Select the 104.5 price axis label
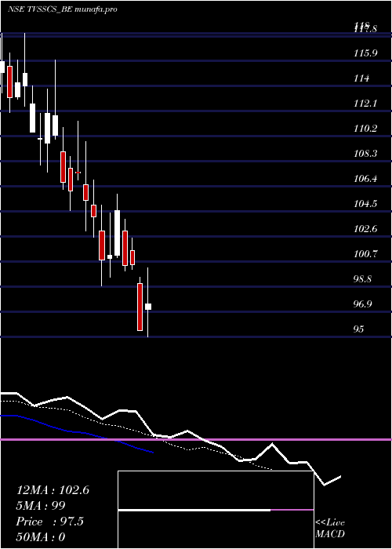Viewport: 392px width, 549px height. click(365, 204)
